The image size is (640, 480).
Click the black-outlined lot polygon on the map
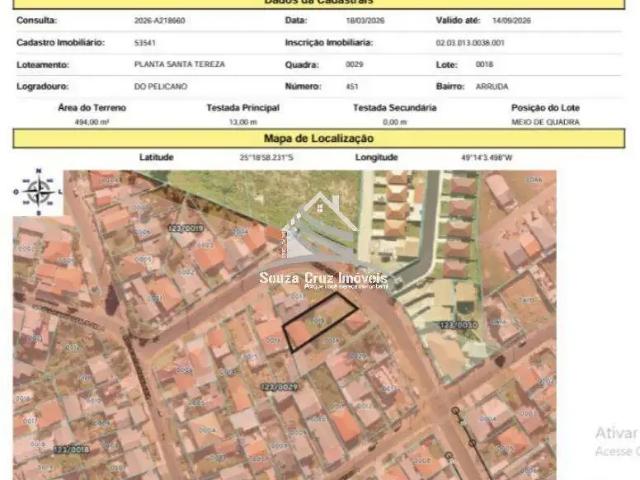[320, 322]
